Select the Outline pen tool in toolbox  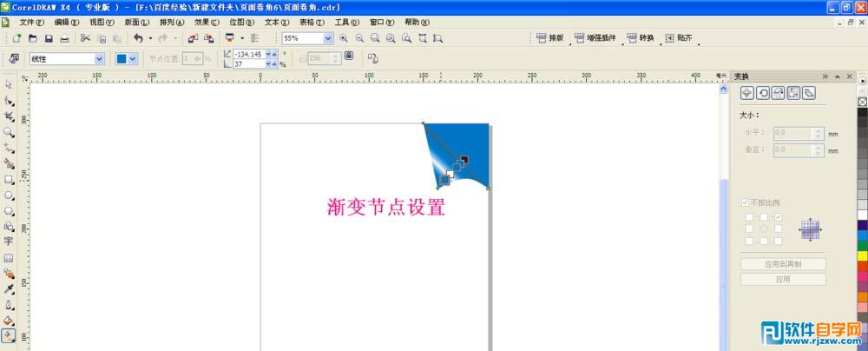click(9, 305)
